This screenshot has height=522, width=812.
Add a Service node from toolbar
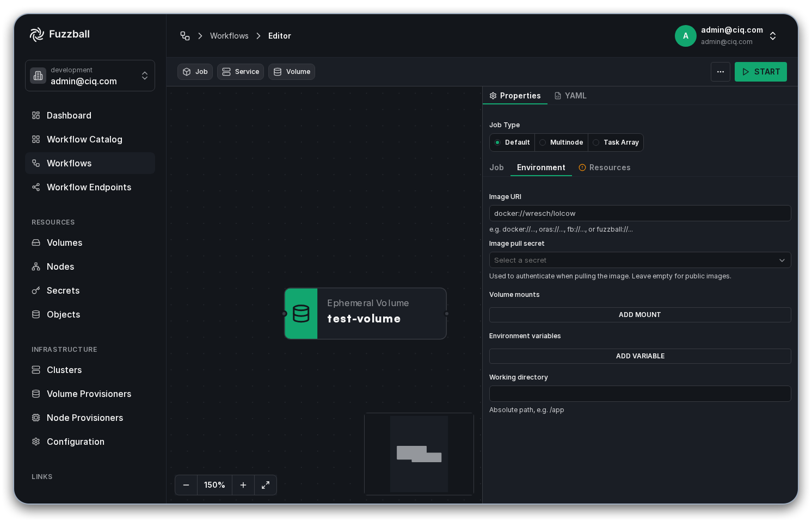pos(241,72)
